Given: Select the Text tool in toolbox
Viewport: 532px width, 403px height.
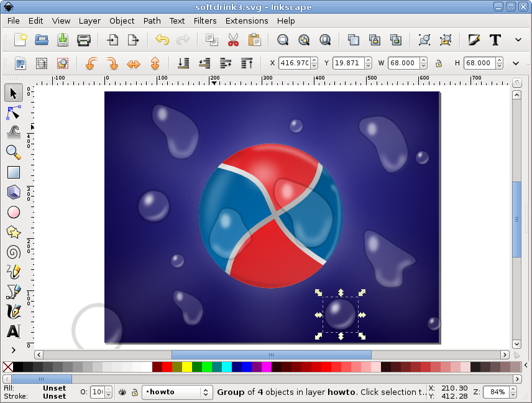Looking at the screenshot, I should pyautogui.click(x=14, y=331).
